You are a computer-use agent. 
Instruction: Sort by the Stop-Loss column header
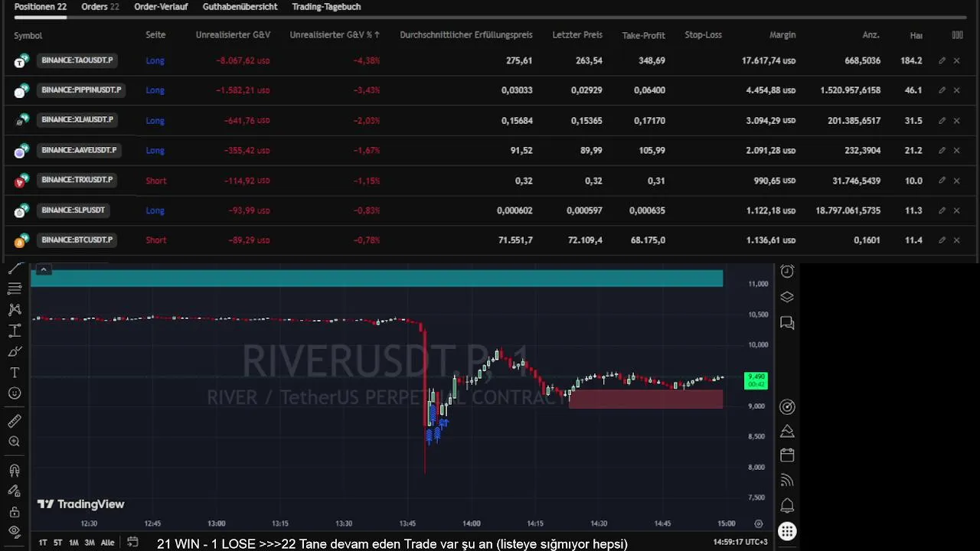pos(703,35)
